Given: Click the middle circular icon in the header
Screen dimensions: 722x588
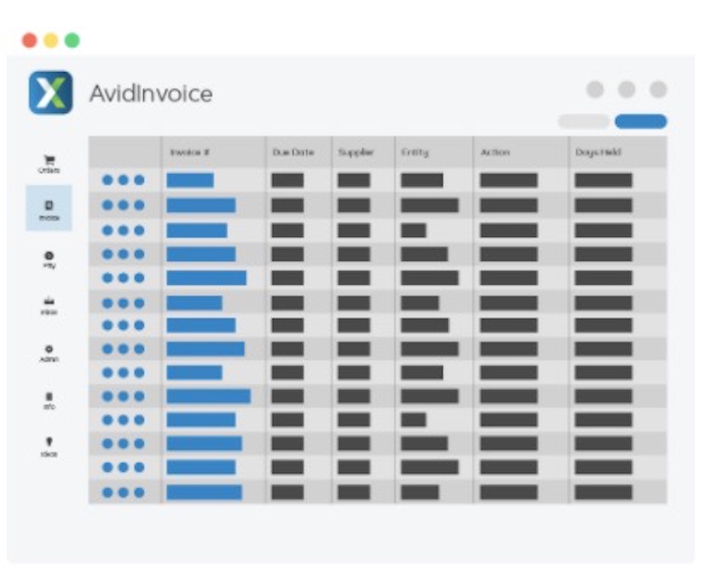Looking at the screenshot, I should 628,88.
